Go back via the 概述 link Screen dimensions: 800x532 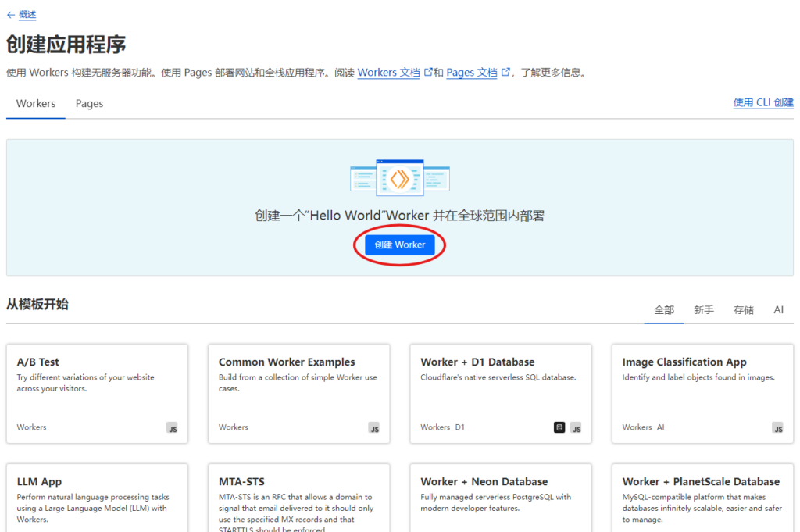(27, 15)
